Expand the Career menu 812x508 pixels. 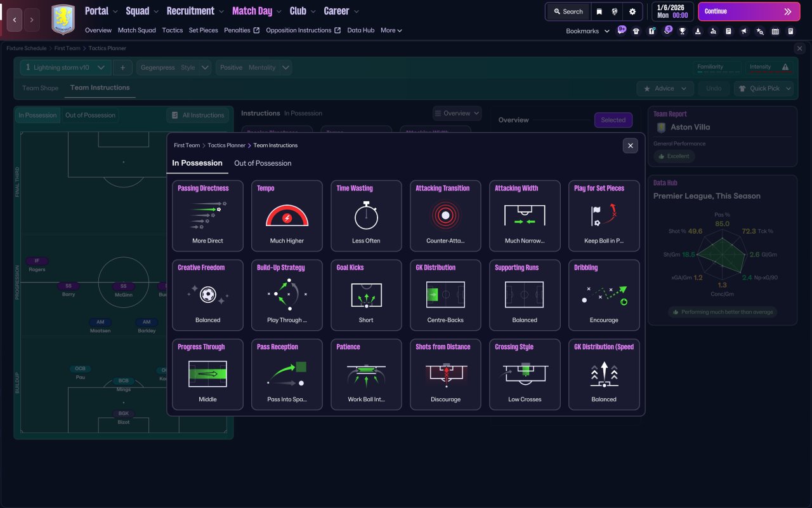pyautogui.click(x=341, y=11)
